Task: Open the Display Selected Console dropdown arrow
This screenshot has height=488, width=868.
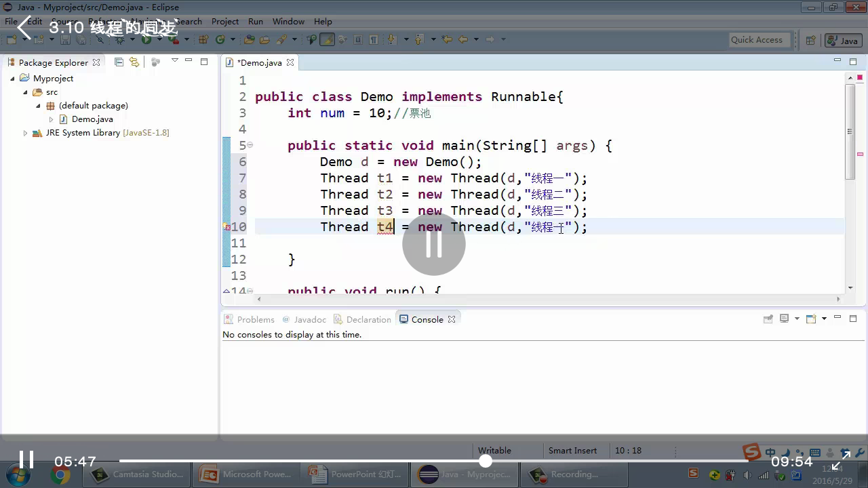Action: coord(797,319)
